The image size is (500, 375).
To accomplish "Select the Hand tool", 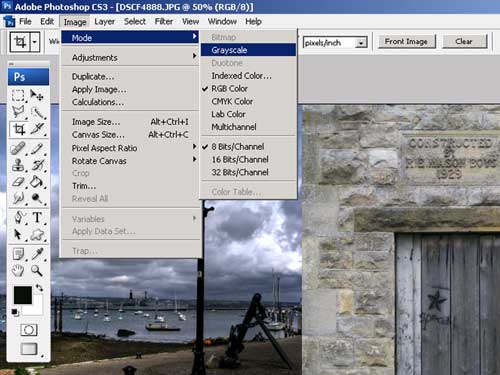I will click(18, 271).
